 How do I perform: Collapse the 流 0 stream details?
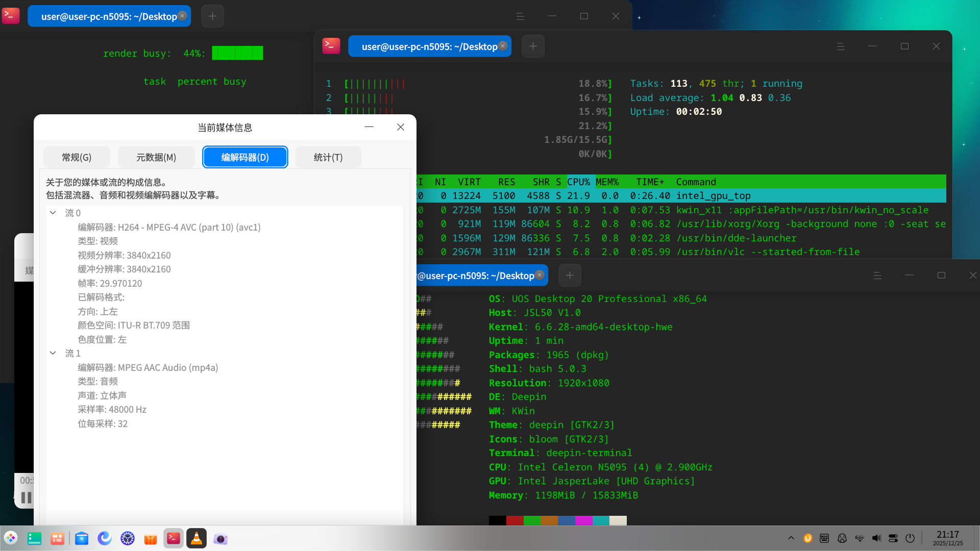click(x=53, y=213)
